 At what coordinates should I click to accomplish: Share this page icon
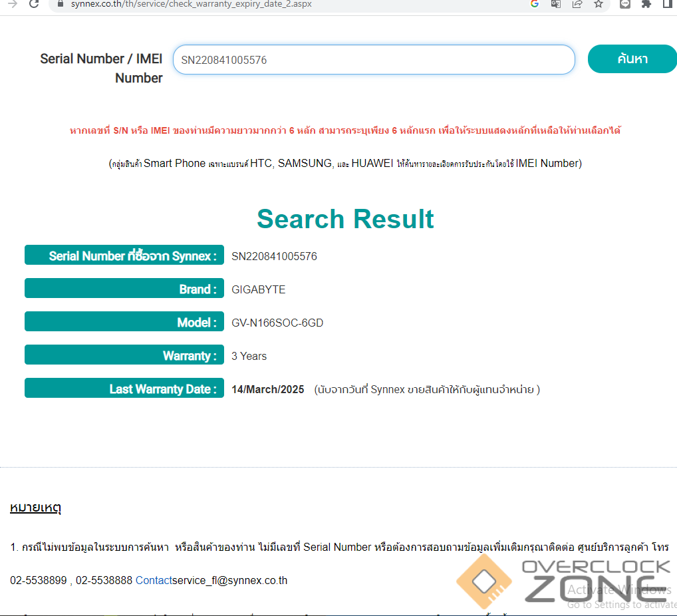click(x=577, y=4)
